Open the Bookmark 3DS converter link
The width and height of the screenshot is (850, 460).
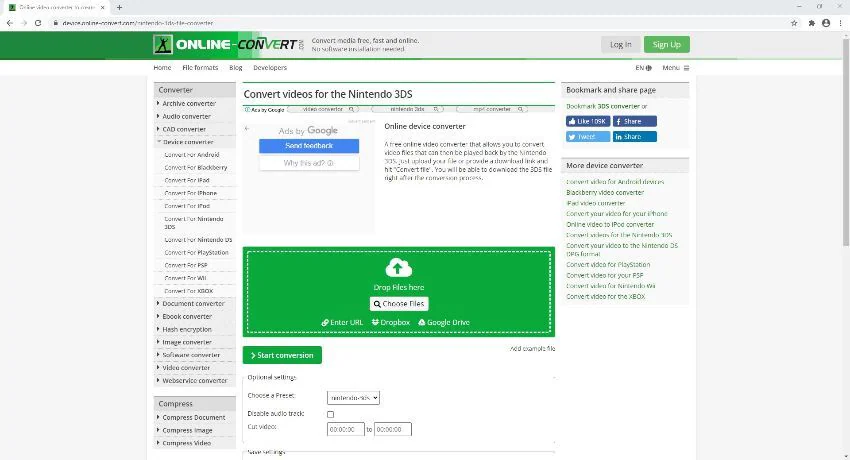click(x=603, y=107)
